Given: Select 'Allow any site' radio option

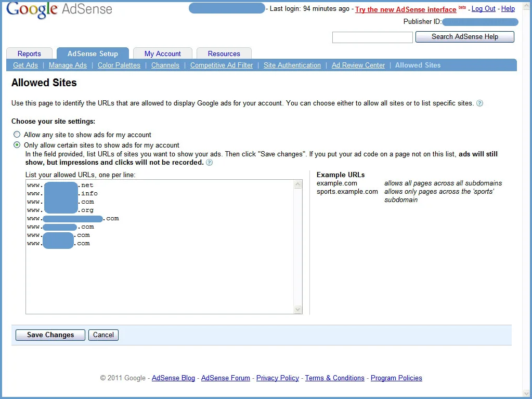Looking at the screenshot, I should point(17,135).
